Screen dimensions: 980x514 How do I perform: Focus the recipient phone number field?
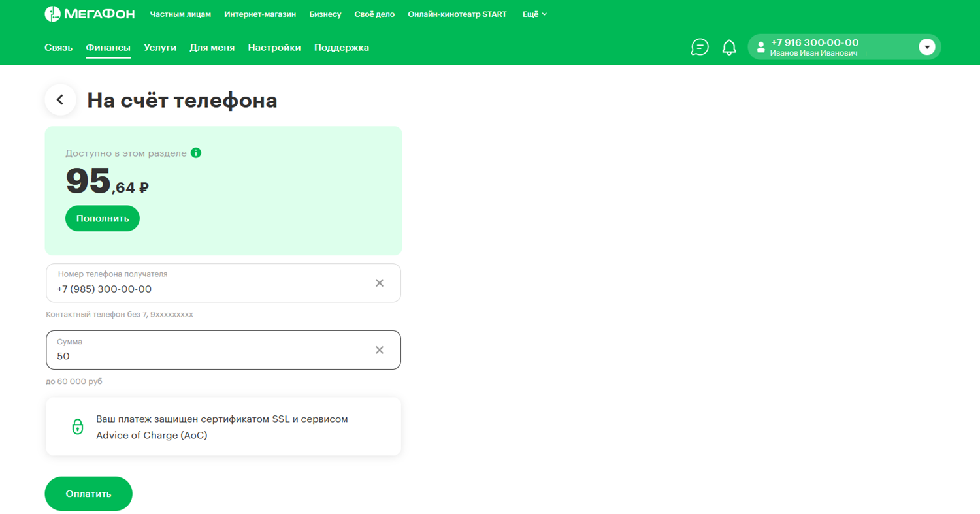223,283
